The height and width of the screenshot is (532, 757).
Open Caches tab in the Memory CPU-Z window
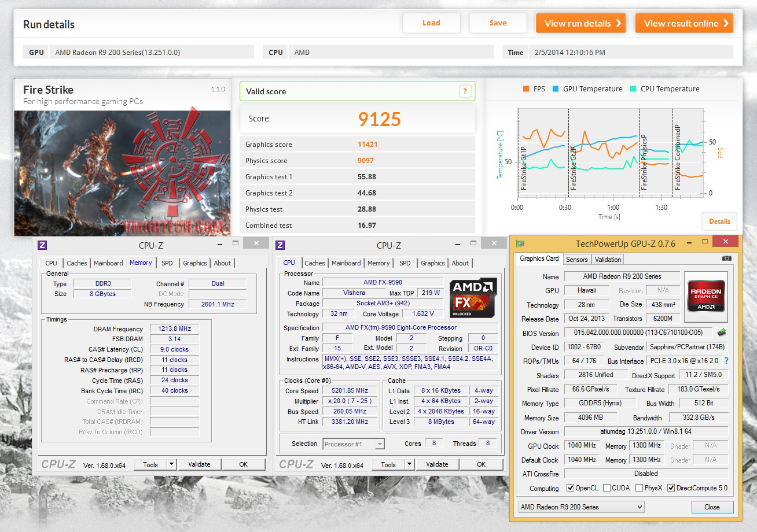[x=76, y=263]
